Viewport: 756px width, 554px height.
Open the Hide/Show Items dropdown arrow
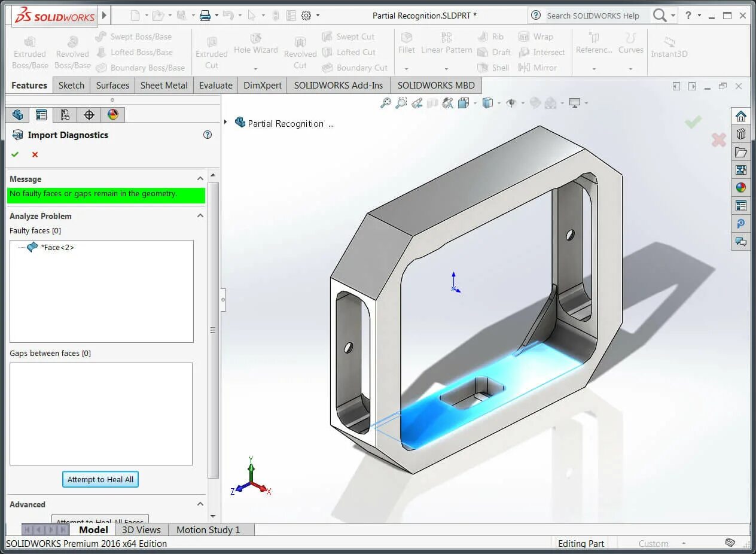click(522, 103)
